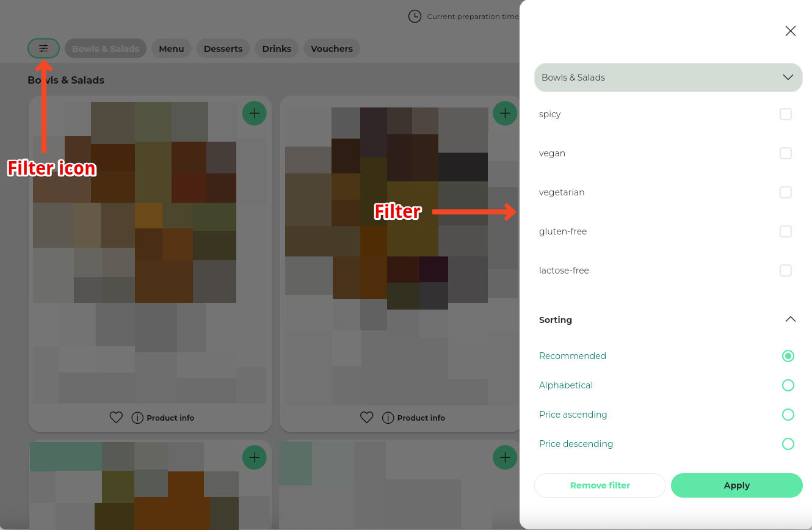
Task: Add first bowl with plus icon
Action: [x=254, y=113]
